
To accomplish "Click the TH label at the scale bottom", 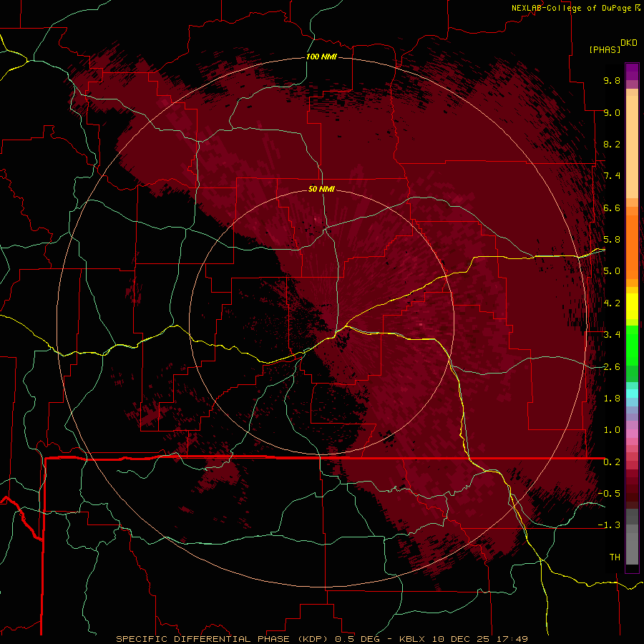I will [615, 557].
